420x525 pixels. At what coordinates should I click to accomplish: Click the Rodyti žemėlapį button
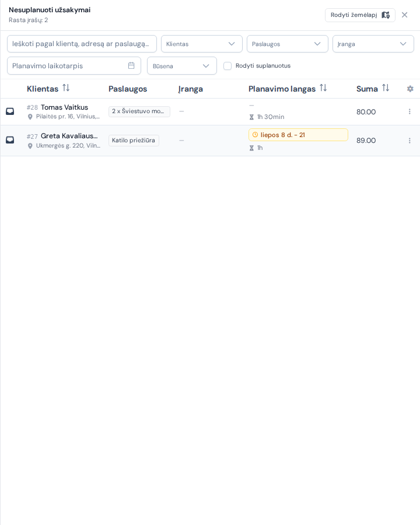[x=360, y=15]
